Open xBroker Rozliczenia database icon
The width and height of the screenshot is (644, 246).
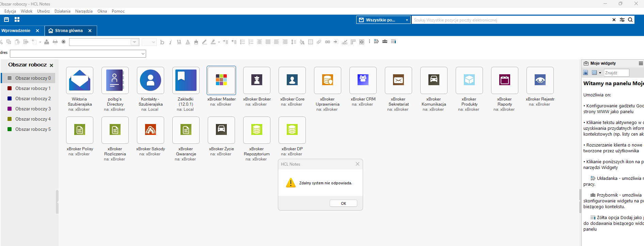tap(115, 130)
